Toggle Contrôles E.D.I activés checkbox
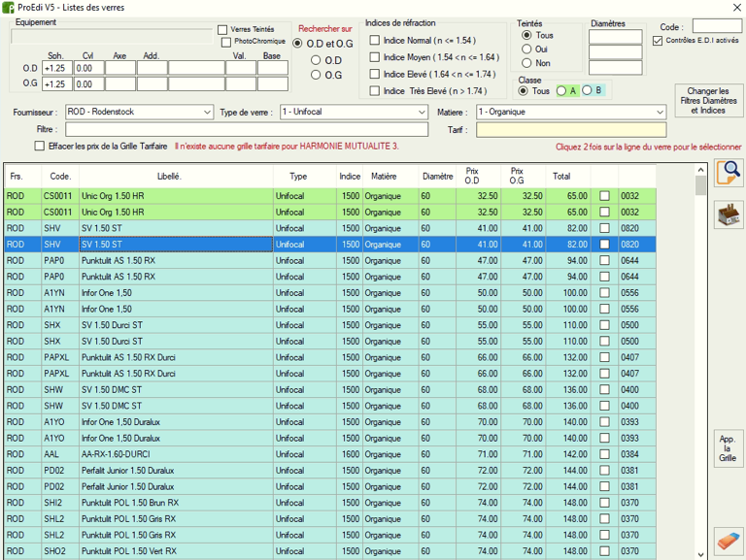The height and width of the screenshot is (560, 746). pos(658,41)
